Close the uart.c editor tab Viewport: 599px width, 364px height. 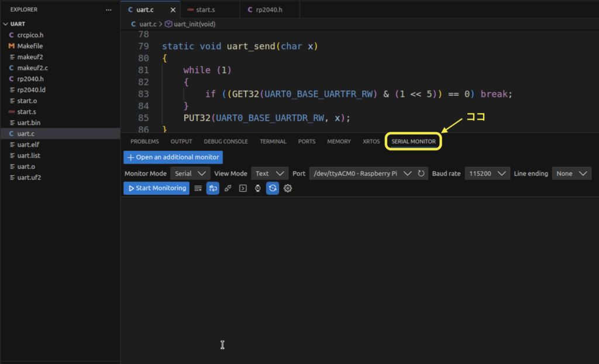click(173, 10)
